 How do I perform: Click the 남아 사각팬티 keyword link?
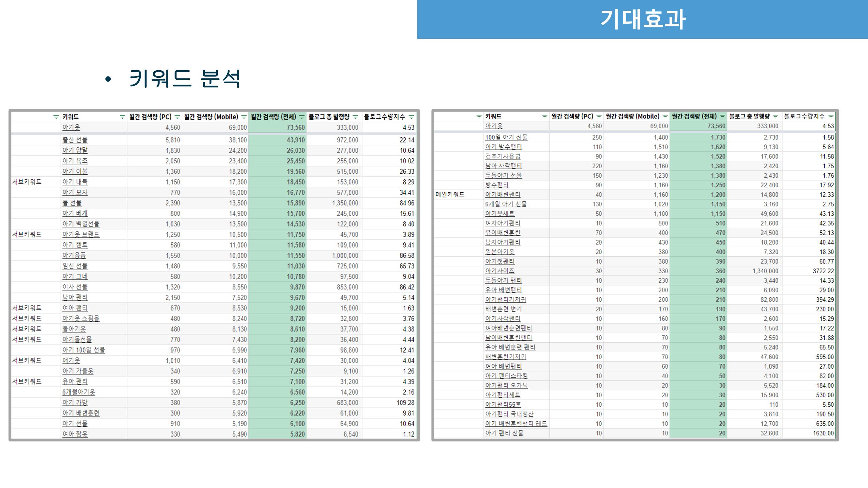pos(503,166)
